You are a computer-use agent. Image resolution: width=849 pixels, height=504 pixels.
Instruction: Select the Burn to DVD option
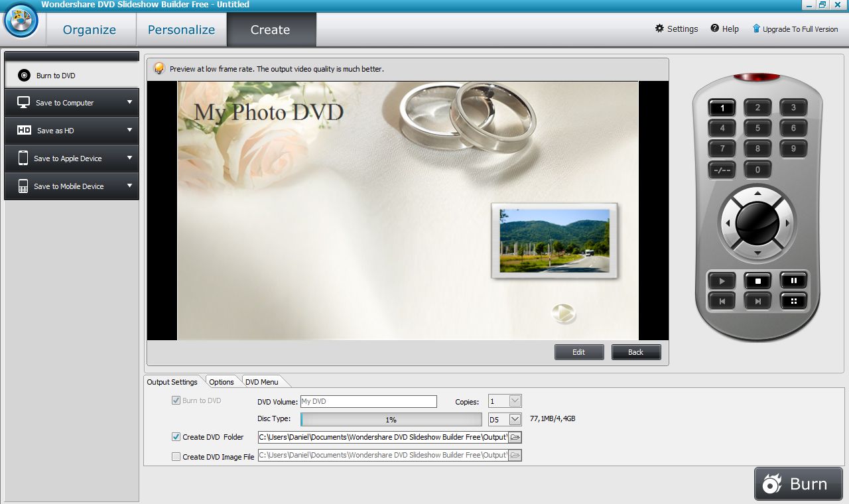click(x=72, y=75)
